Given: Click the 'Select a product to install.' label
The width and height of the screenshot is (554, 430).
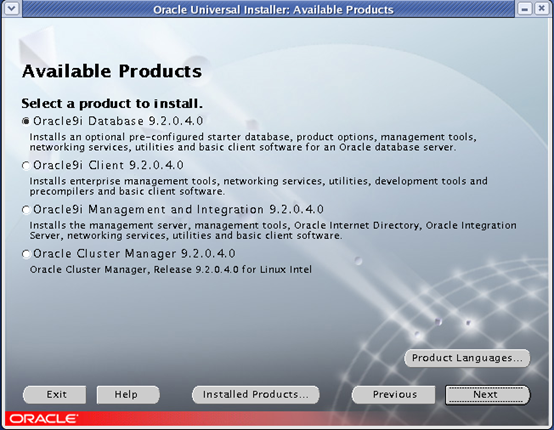Looking at the screenshot, I should click(112, 104).
